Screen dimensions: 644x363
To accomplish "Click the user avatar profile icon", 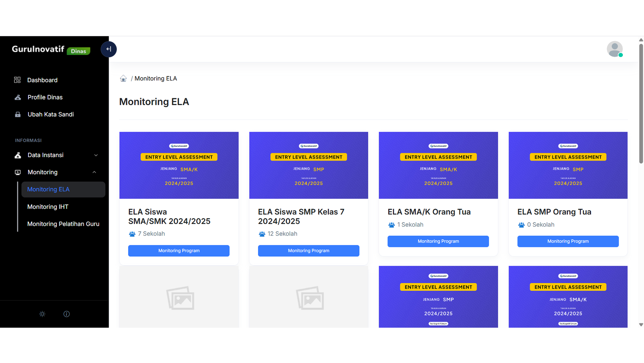I will coord(615,49).
